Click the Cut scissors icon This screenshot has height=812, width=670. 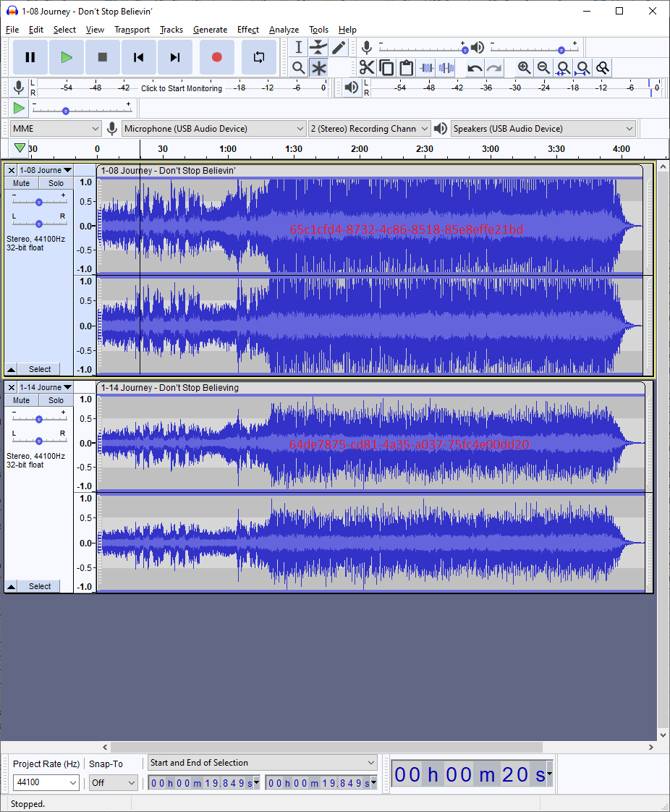pos(367,68)
